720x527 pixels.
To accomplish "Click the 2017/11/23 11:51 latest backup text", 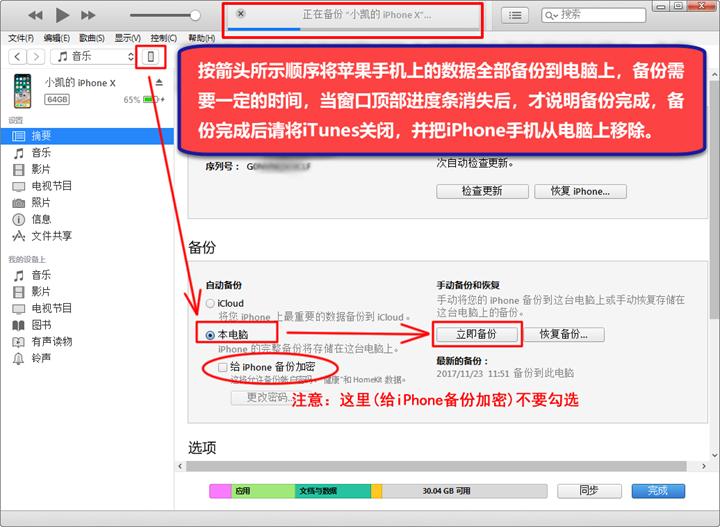I will click(505, 373).
